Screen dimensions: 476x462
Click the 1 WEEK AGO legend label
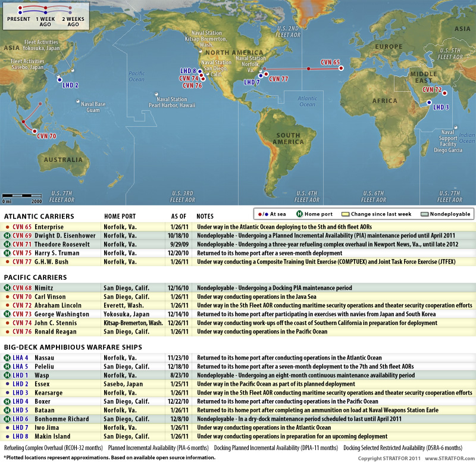pyautogui.click(x=45, y=21)
